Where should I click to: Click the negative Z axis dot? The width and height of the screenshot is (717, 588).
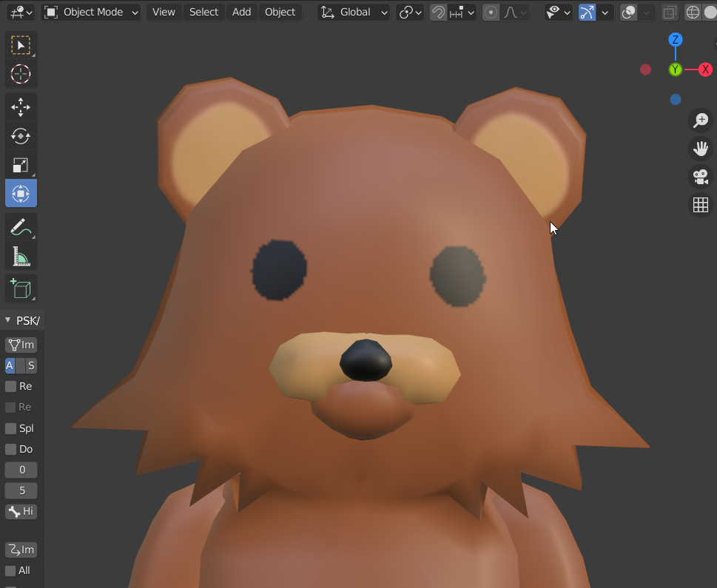point(676,100)
